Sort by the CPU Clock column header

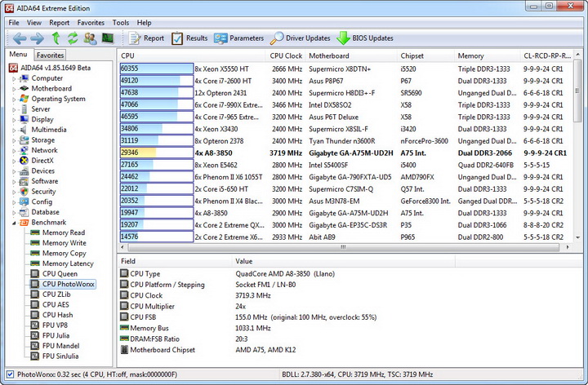click(285, 55)
